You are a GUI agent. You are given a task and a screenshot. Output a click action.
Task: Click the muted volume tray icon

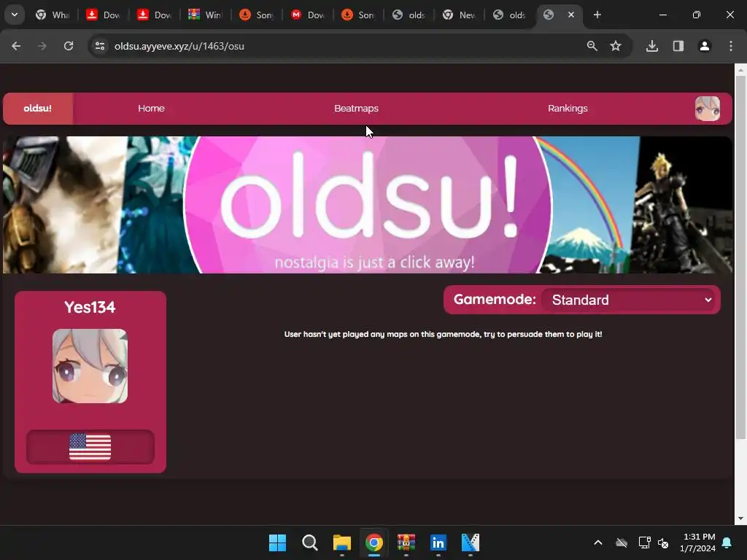[x=663, y=542]
